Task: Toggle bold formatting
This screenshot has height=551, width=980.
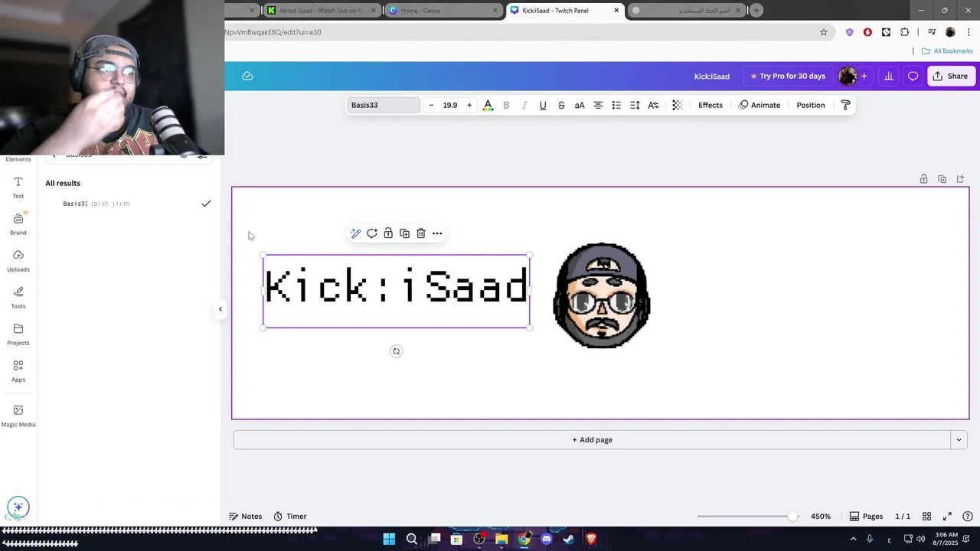Action: (x=506, y=105)
